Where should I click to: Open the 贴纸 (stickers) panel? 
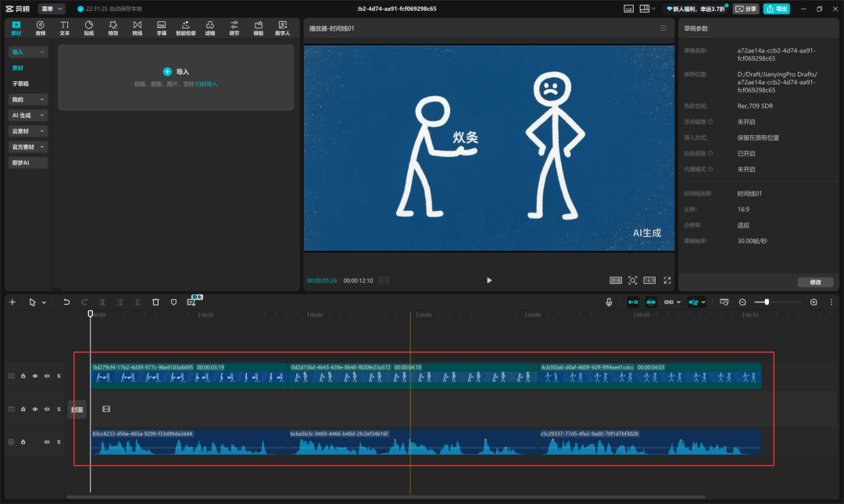tap(89, 28)
